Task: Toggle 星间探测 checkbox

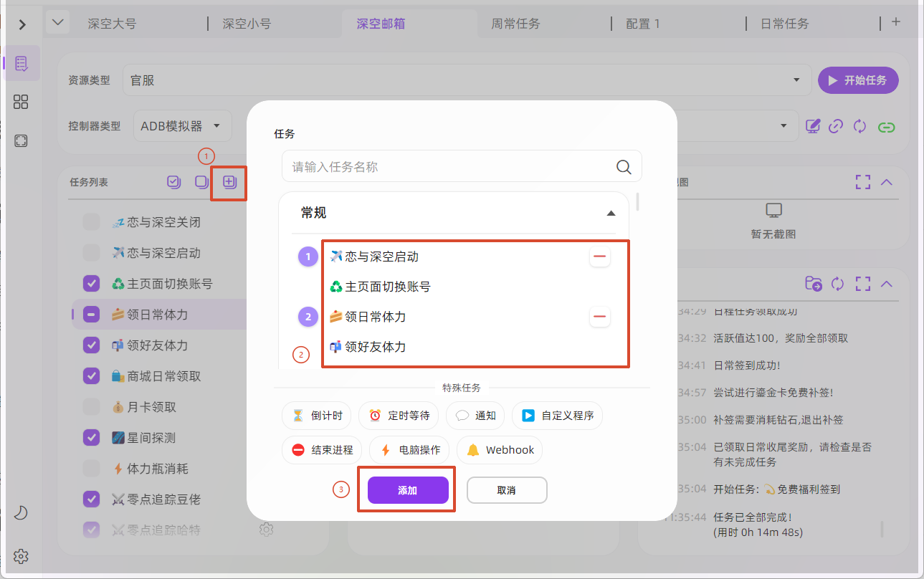Action: [x=92, y=438]
